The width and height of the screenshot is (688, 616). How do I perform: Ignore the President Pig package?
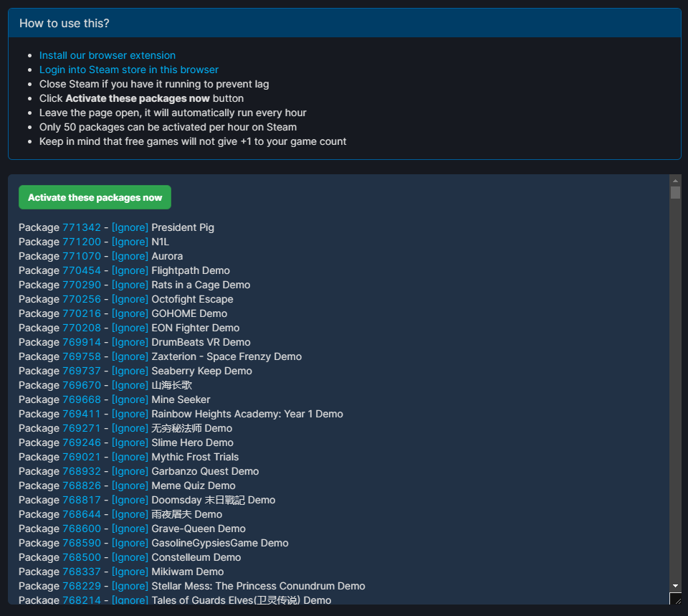tap(130, 227)
